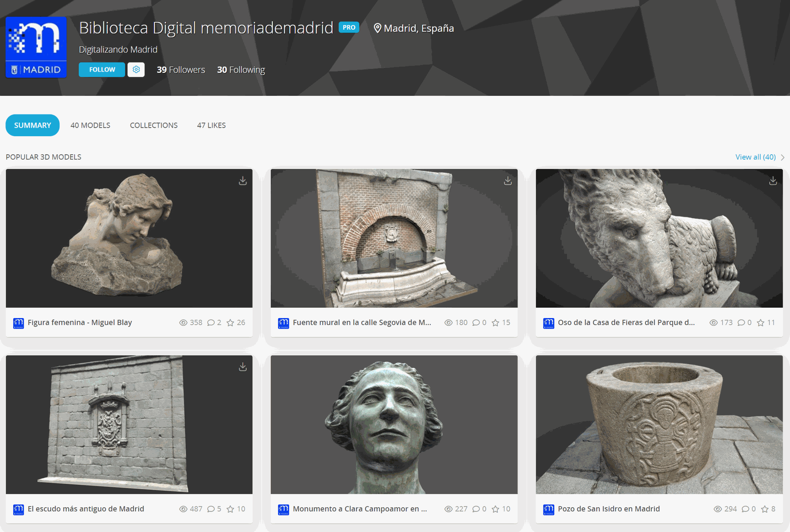Like Fuente mural with star icon
Viewport: 790px width, 532px height.
tap(495, 323)
